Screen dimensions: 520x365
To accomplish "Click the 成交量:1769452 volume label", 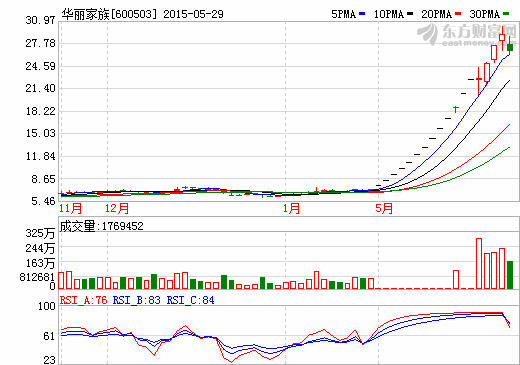I will 102,226.
